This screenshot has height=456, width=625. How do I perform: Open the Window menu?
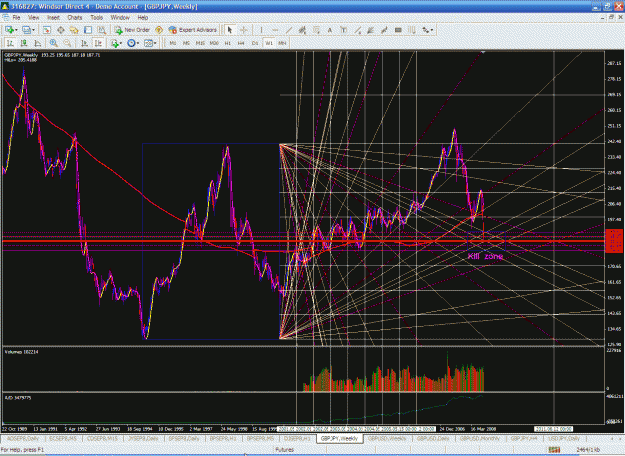[x=120, y=18]
